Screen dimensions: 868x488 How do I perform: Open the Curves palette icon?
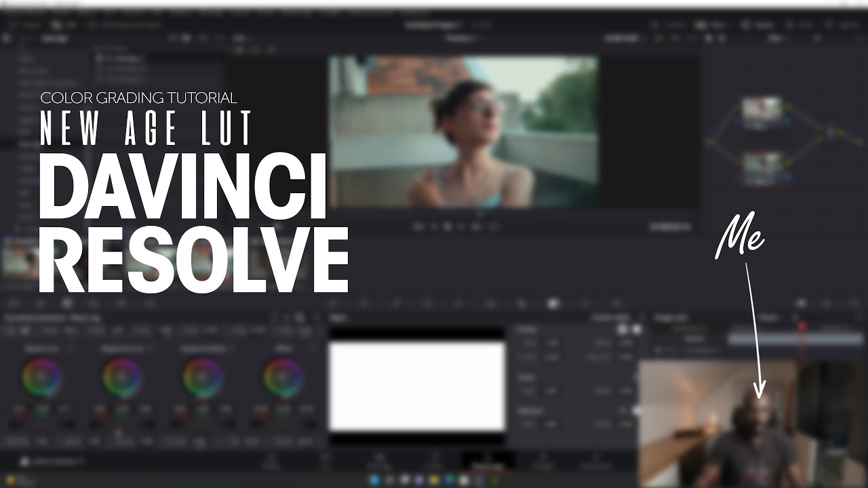click(332, 304)
